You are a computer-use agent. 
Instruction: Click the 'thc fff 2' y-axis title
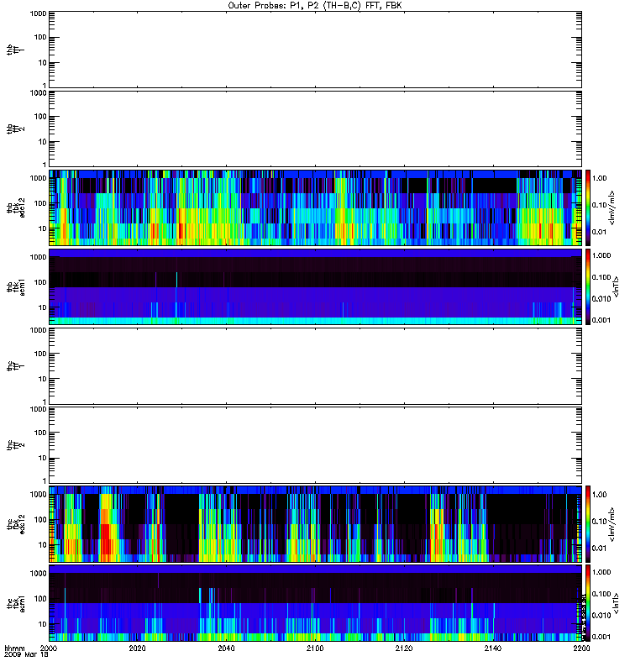[15, 445]
